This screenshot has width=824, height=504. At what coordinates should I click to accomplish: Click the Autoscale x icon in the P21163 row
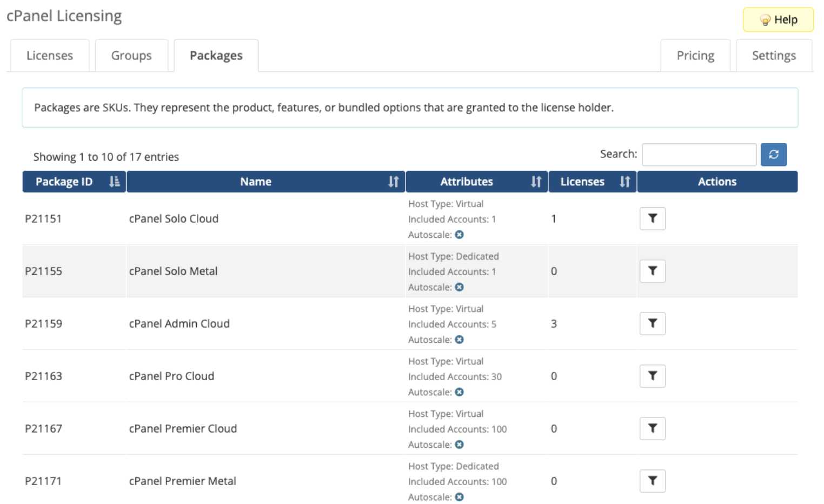coord(460,392)
